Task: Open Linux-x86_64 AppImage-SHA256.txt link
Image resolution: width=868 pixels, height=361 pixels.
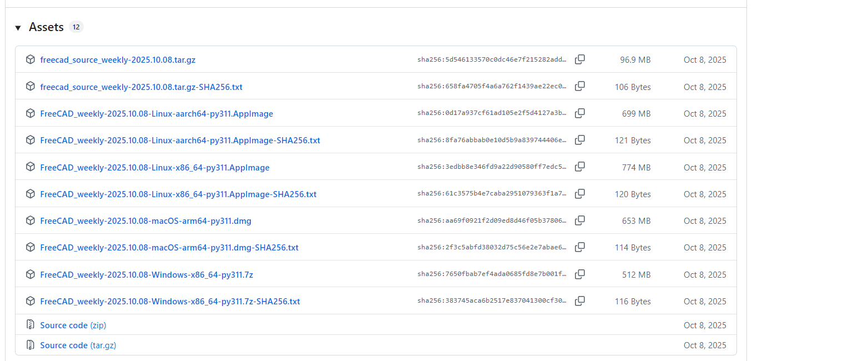Action: pyautogui.click(x=179, y=194)
